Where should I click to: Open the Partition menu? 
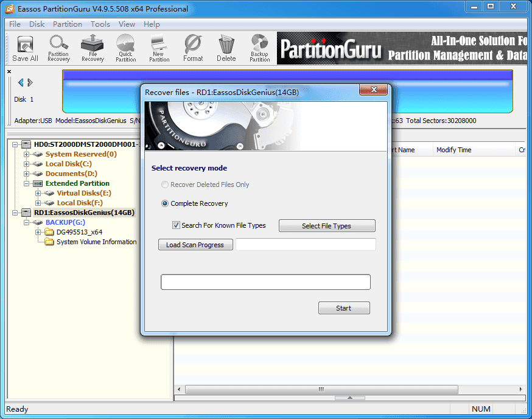click(67, 24)
